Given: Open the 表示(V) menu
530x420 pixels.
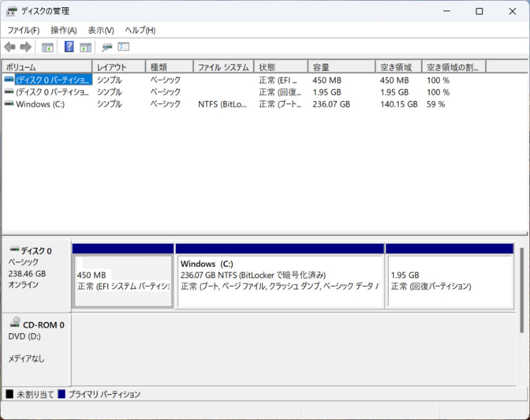Looking at the screenshot, I should (101, 30).
